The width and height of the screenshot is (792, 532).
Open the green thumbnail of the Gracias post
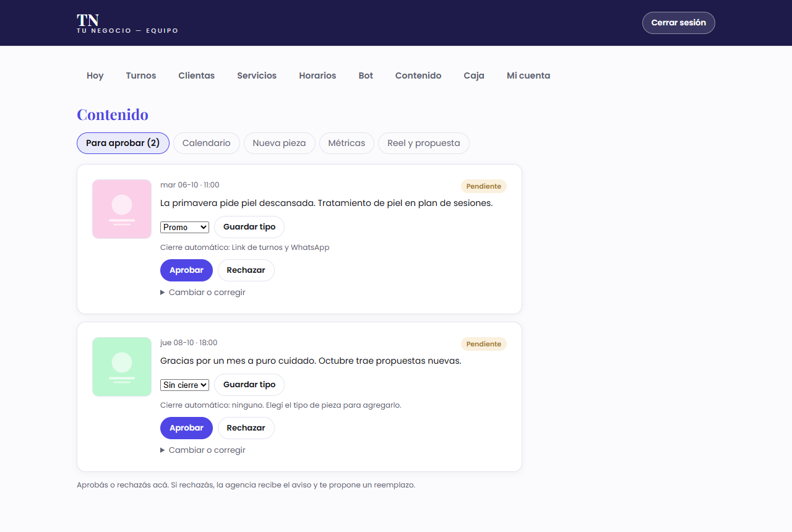(122, 367)
